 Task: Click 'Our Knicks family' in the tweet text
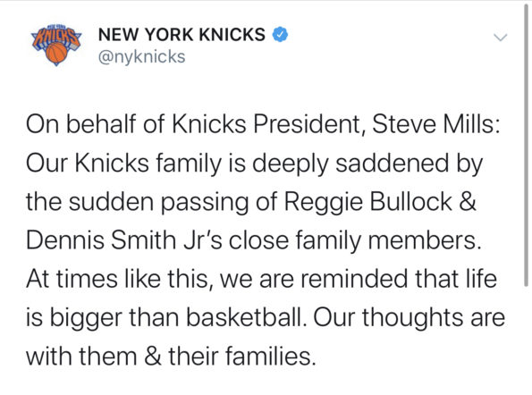coord(123,164)
